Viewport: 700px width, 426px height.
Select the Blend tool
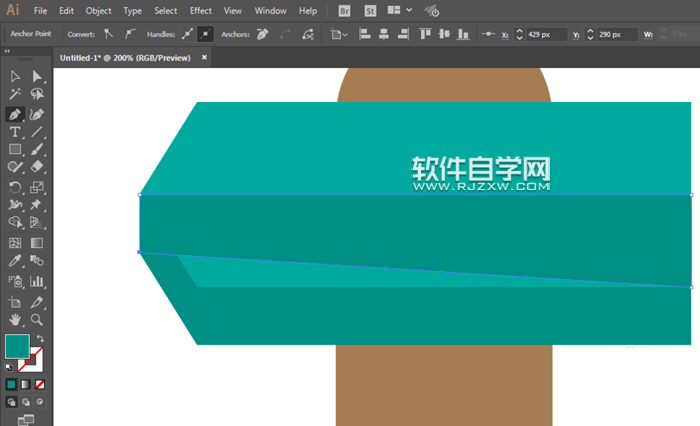pos(37,260)
